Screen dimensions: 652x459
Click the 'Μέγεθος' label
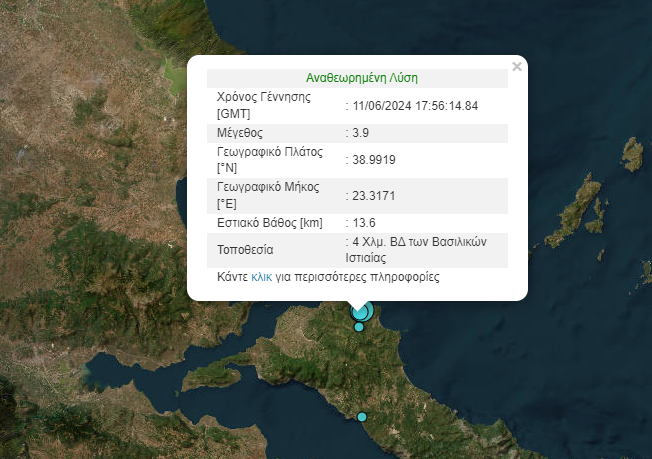coord(240,133)
